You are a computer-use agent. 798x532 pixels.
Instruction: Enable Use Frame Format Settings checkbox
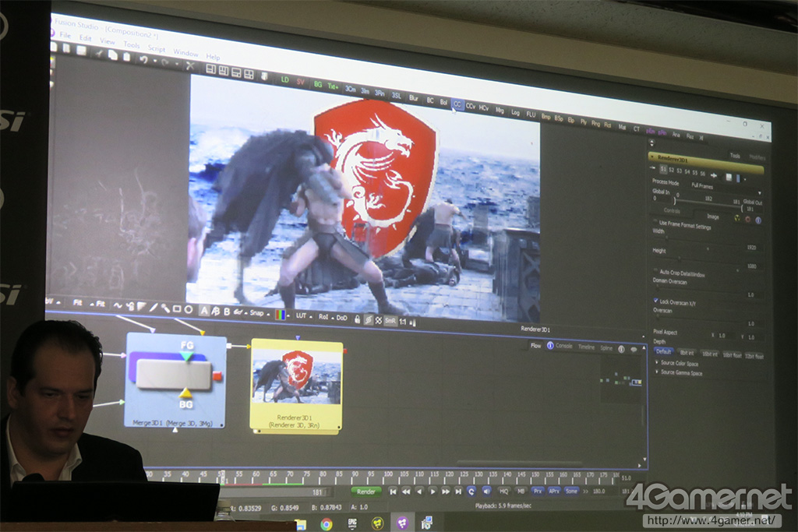(x=655, y=221)
